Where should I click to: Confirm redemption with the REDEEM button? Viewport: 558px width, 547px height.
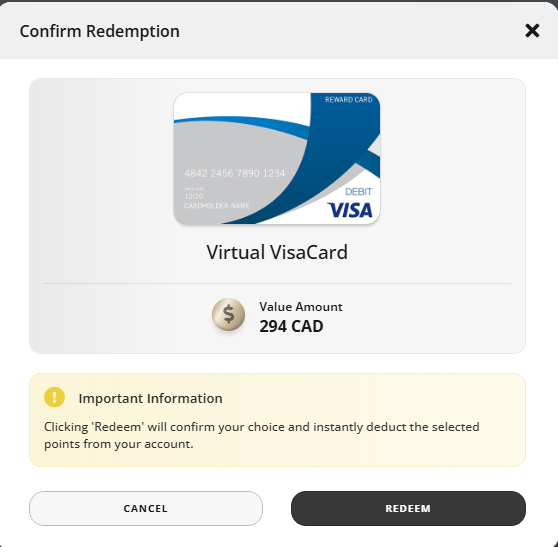click(408, 508)
